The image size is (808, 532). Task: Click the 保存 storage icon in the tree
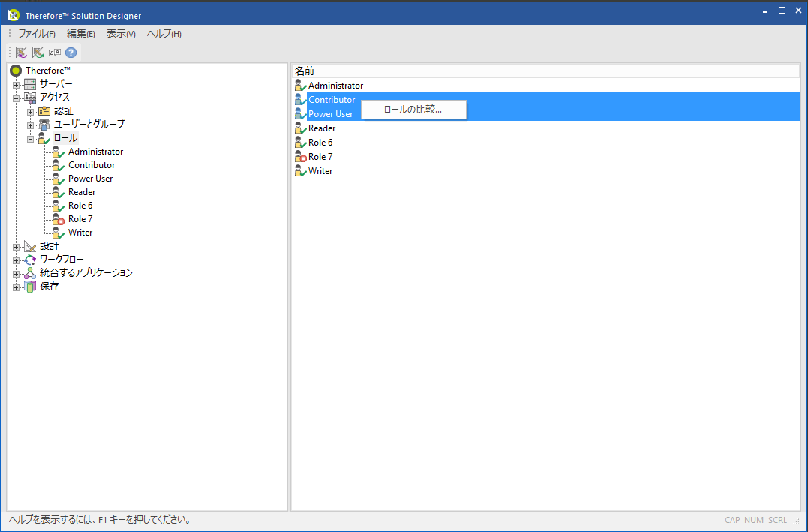coord(31,287)
